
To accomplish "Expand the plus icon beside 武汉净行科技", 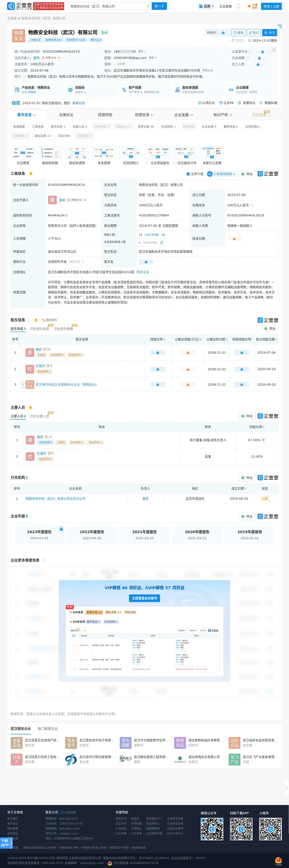I will [x=23, y=384].
